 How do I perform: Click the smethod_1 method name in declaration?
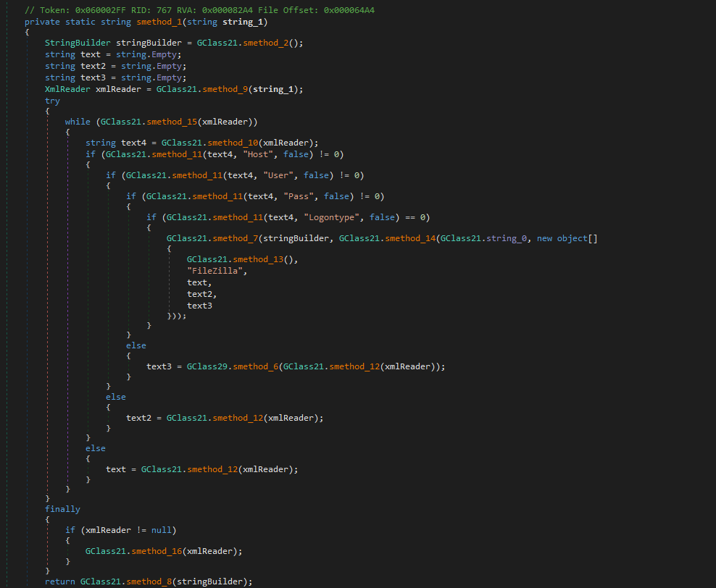[x=160, y=22]
